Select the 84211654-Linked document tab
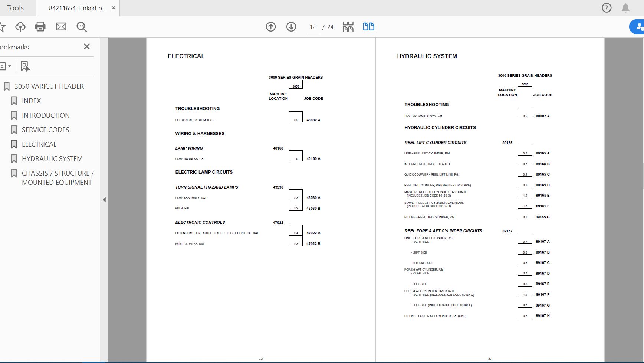644x363 pixels. (78, 8)
